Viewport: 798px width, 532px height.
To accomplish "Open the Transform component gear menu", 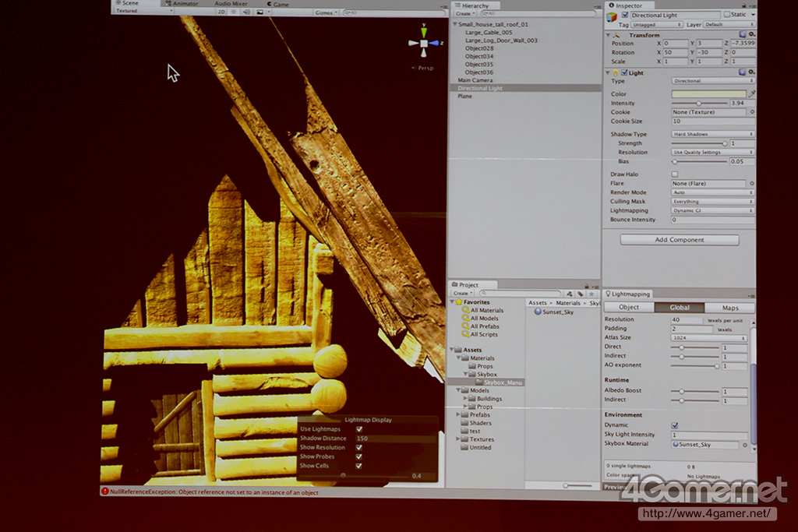I will pyautogui.click(x=751, y=35).
